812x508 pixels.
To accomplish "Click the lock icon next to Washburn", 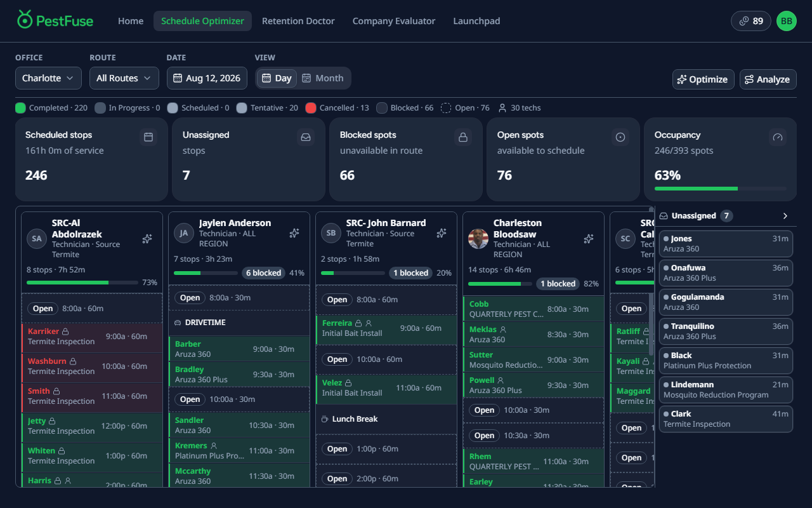I will [72, 361].
